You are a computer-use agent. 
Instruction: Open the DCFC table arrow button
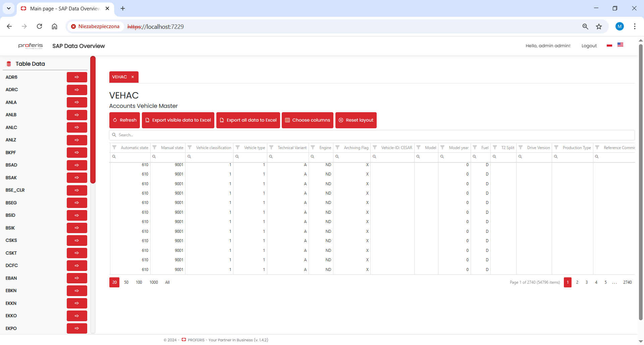click(77, 266)
